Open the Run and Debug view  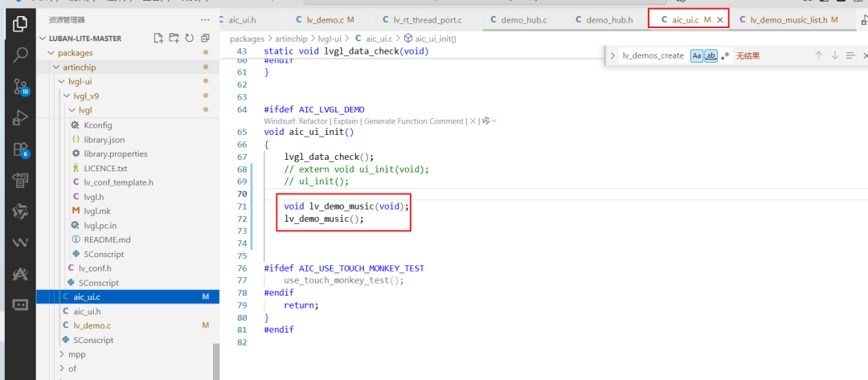[20, 117]
